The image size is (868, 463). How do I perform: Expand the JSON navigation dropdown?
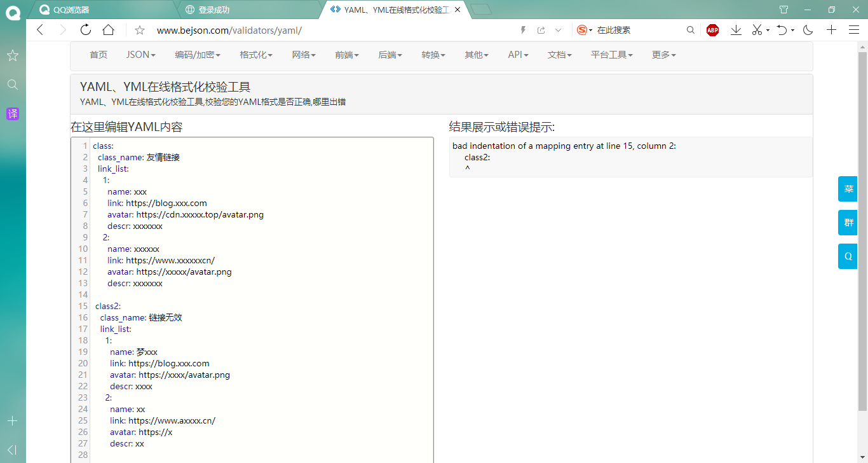140,55
